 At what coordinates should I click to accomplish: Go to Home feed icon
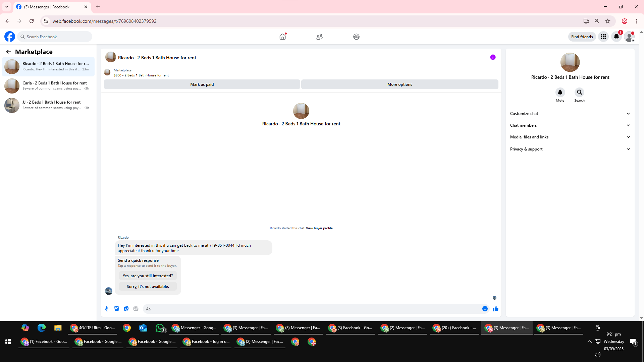click(x=283, y=37)
